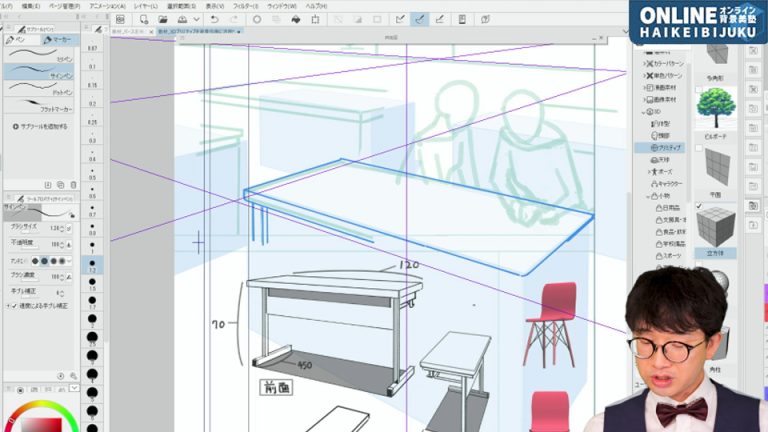The width and height of the screenshot is (768, 432).
Task: Open the レイヤー(L) menu
Action: (x=146, y=6)
